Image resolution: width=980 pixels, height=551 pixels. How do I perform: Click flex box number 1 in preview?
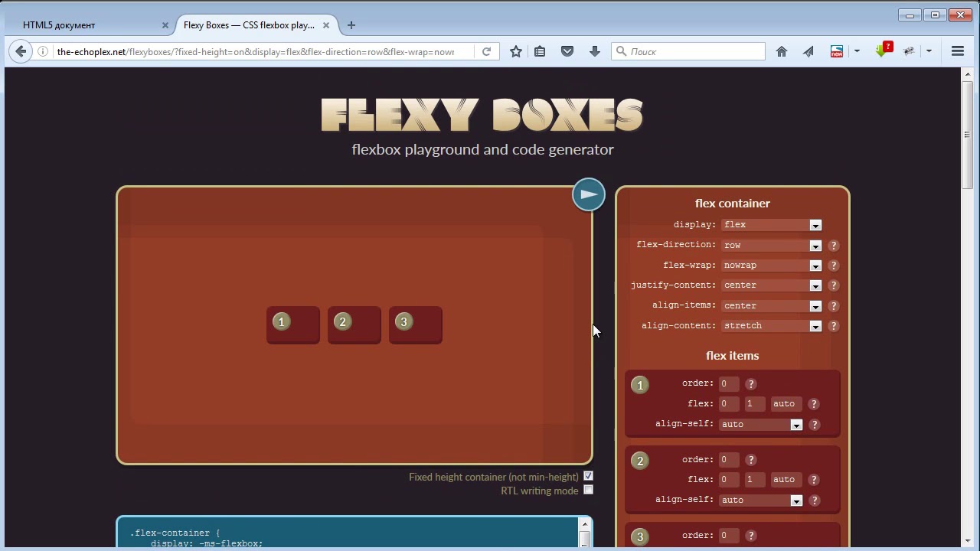293,325
